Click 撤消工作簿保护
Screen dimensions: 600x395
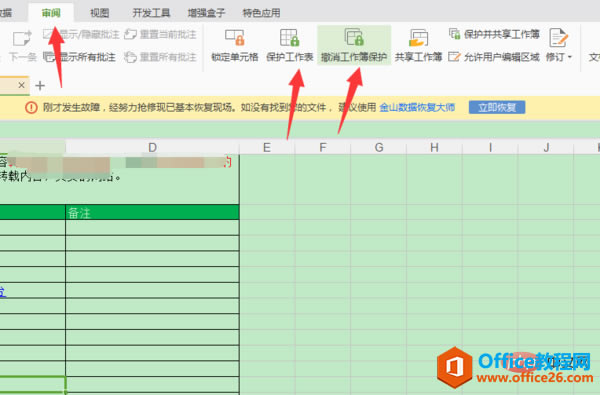(354, 45)
